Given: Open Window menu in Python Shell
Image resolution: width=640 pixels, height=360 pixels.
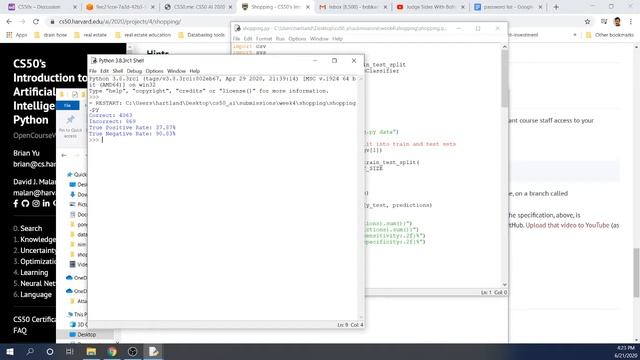Looking at the screenshot, I should click(x=176, y=71).
